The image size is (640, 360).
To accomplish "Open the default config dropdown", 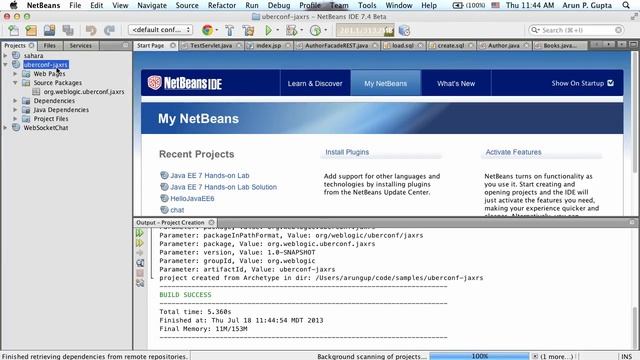I will coord(160,30).
